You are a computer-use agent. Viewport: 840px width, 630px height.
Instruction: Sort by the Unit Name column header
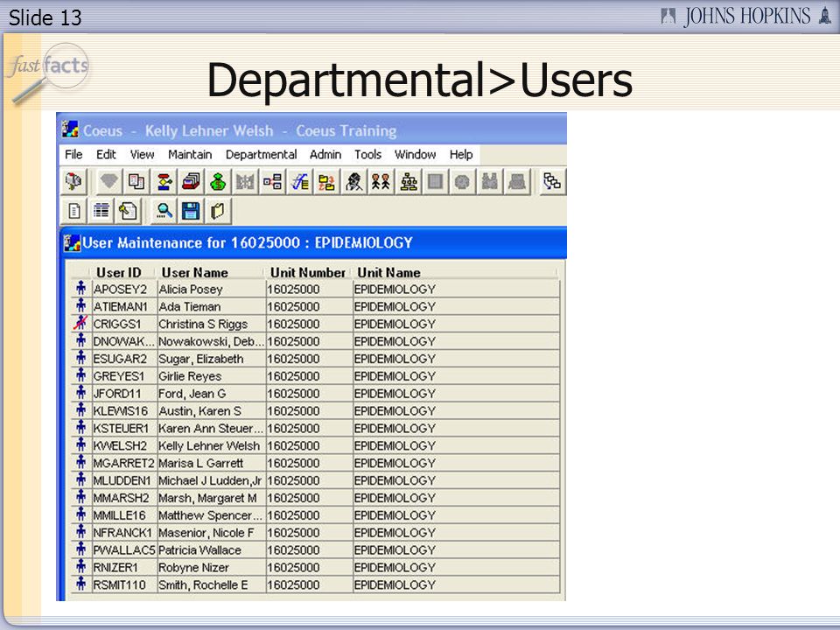pyautogui.click(x=388, y=272)
